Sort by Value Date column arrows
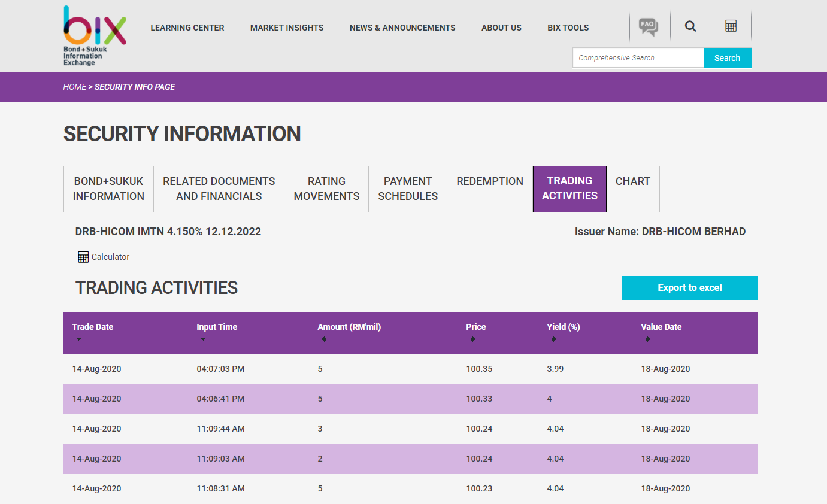 (647, 339)
